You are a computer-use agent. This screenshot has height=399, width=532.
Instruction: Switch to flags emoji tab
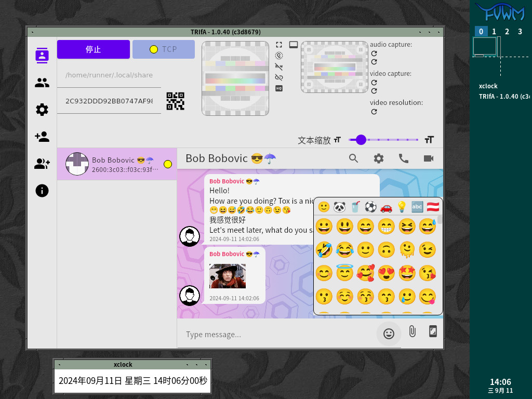coord(433,207)
